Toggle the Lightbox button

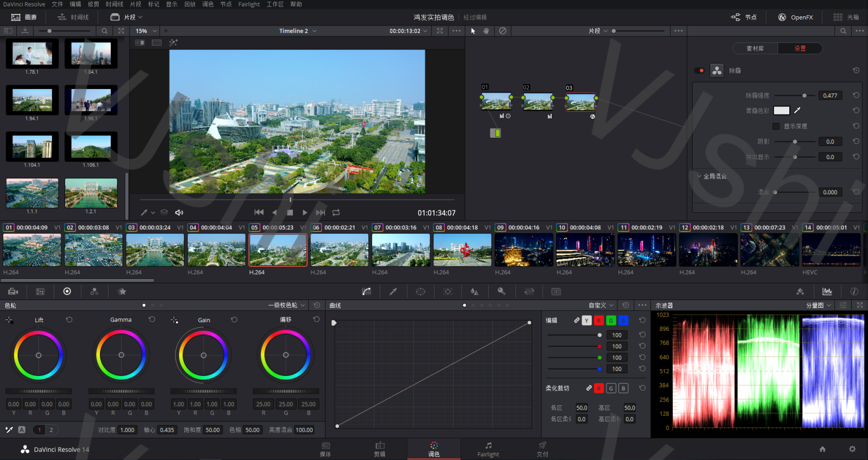coord(846,17)
